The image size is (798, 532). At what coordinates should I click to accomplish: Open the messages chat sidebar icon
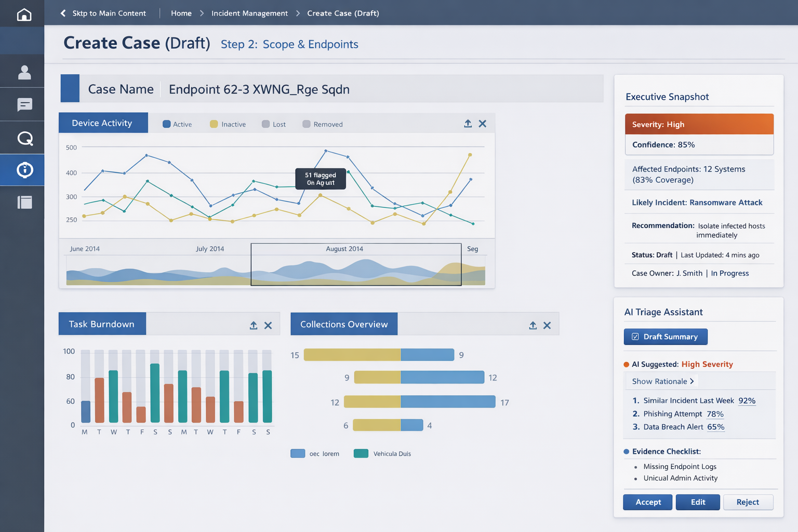click(24, 105)
